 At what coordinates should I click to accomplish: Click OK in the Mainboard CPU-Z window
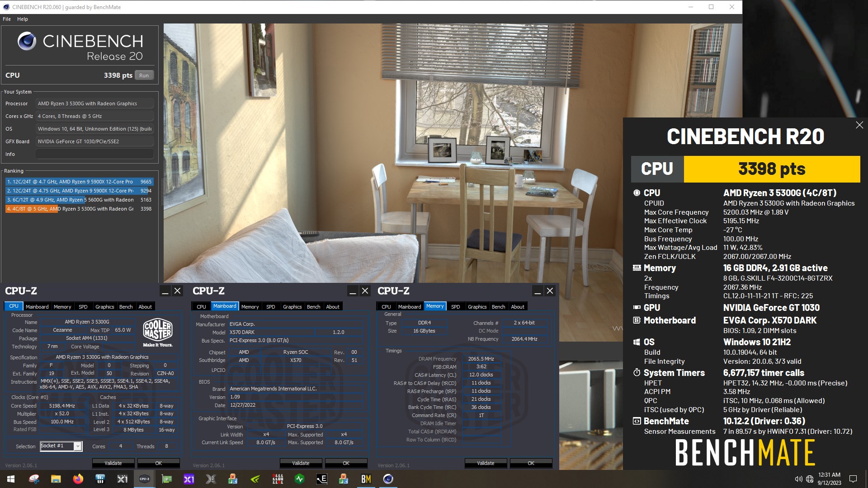[x=346, y=463]
